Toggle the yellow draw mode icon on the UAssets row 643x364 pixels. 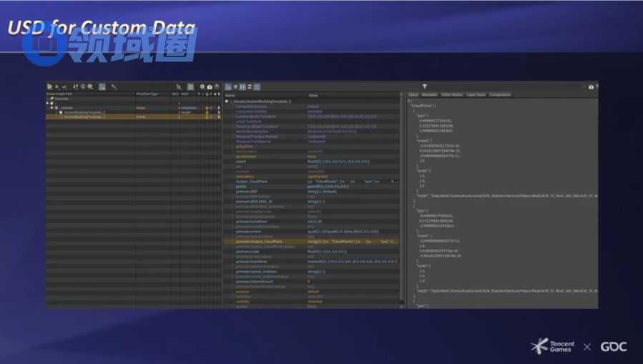pos(207,107)
